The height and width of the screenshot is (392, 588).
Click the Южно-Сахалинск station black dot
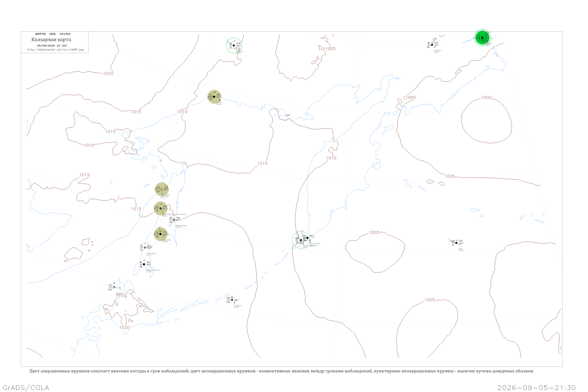click(x=144, y=264)
